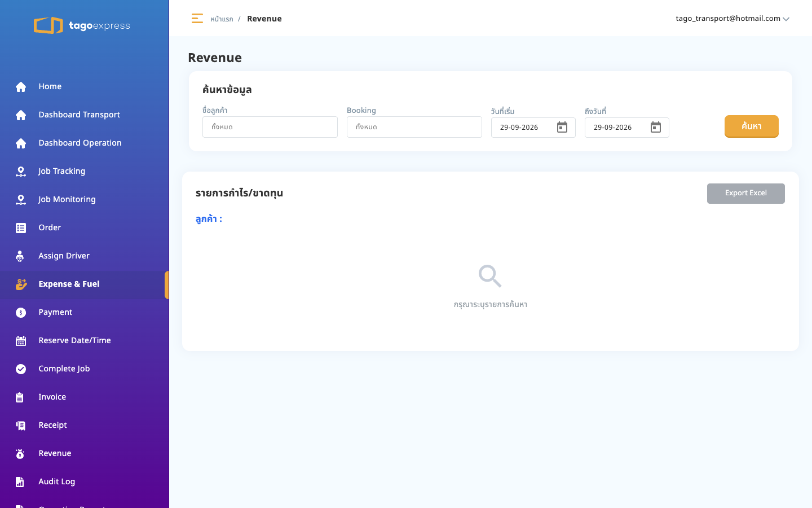Open the start date calendar icon
The height and width of the screenshot is (508, 812).
[562, 127]
